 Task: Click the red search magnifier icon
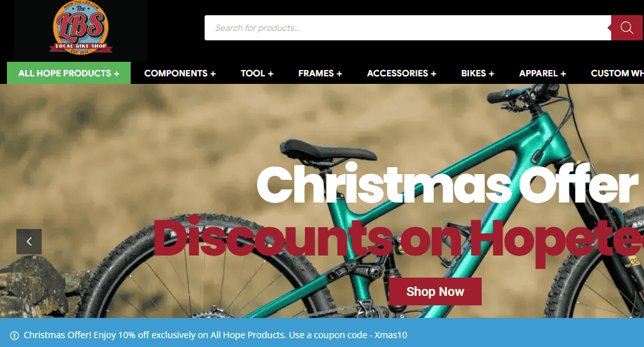[x=626, y=28]
